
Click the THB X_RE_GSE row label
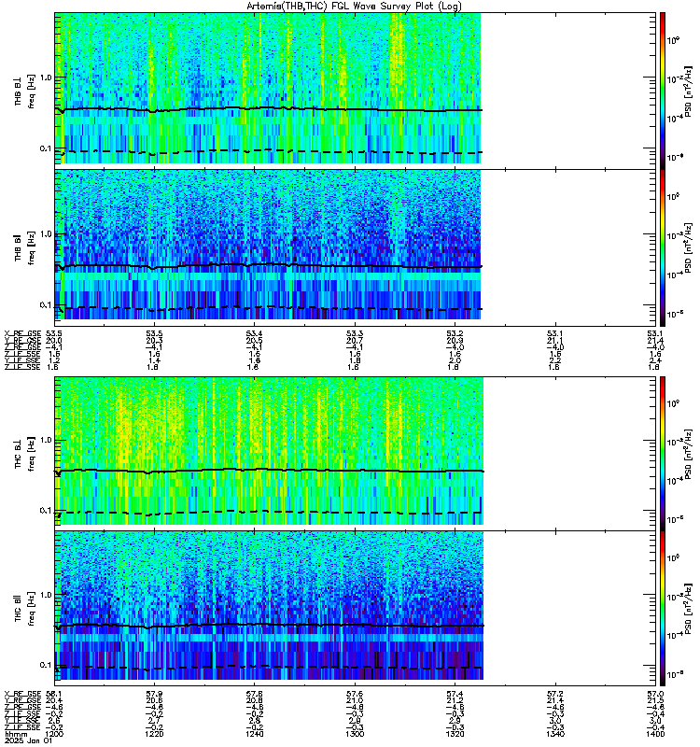[x=22, y=333]
